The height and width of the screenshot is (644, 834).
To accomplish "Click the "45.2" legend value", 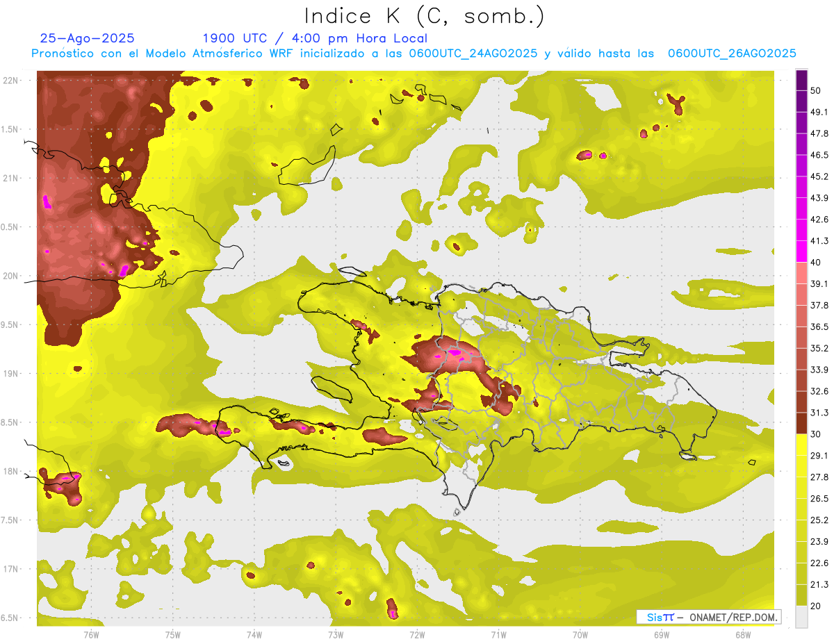I will tap(819, 176).
